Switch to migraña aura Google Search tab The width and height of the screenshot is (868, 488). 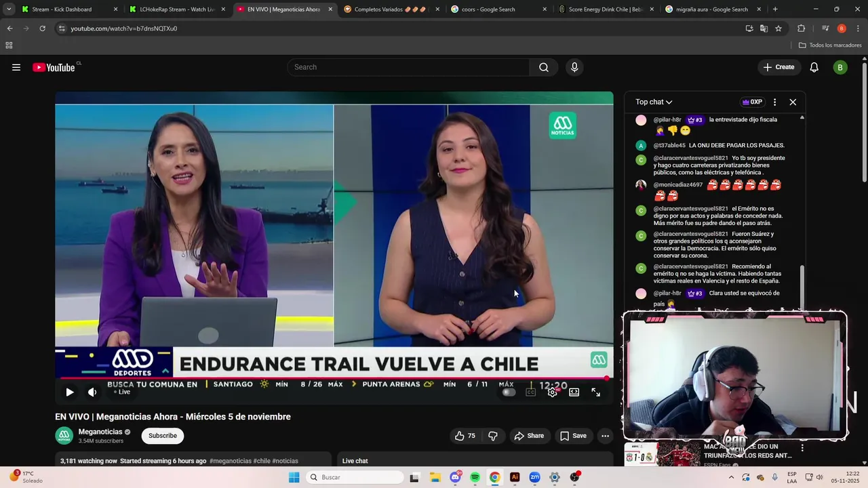point(714,9)
